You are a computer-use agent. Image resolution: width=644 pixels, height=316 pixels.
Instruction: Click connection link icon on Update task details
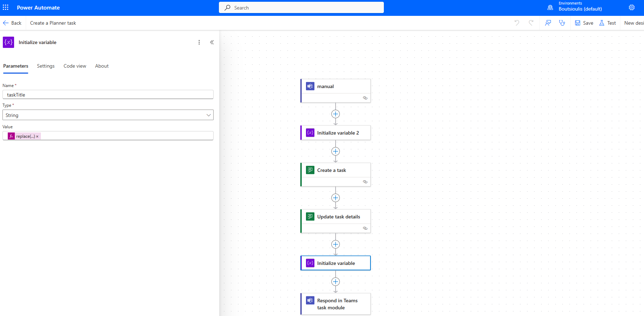tap(365, 228)
